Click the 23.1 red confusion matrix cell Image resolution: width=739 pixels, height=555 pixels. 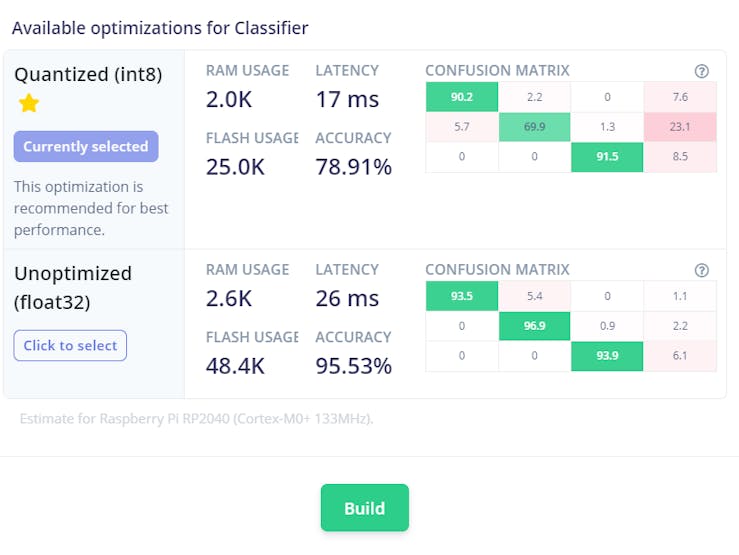[680, 127]
